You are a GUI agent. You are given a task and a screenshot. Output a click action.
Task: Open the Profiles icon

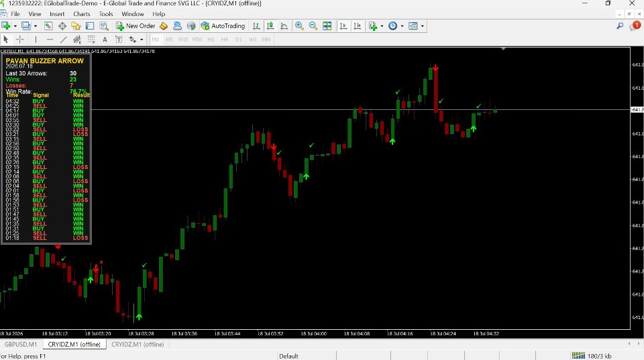(x=26, y=26)
